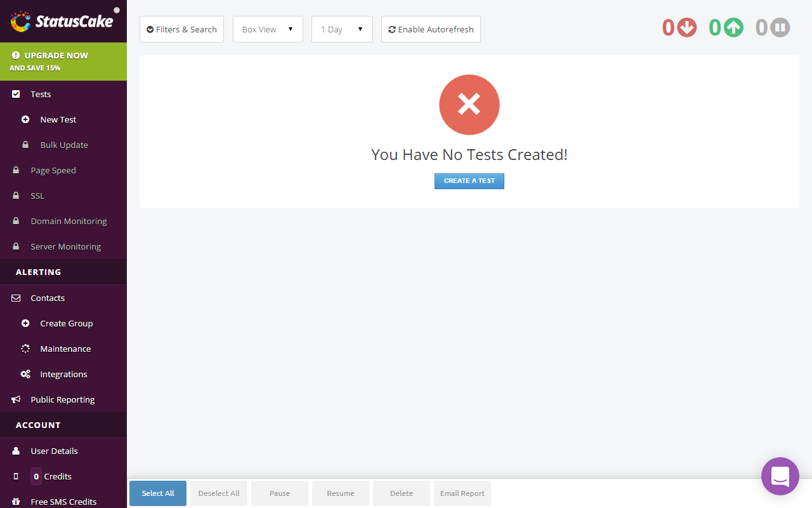The height and width of the screenshot is (508, 812).
Task: Open Server Monitoring
Action: (63, 246)
